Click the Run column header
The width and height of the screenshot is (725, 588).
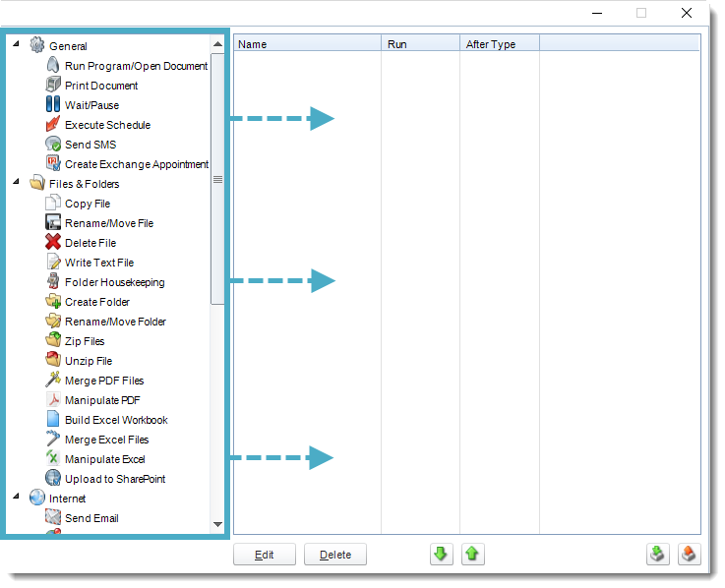click(420, 44)
